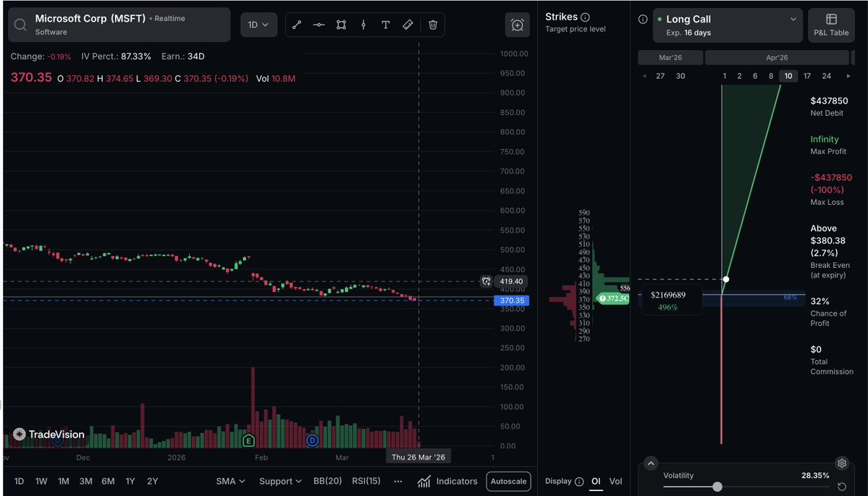
Task: Open the Strikes info icon
Action: tap(585, 17)
